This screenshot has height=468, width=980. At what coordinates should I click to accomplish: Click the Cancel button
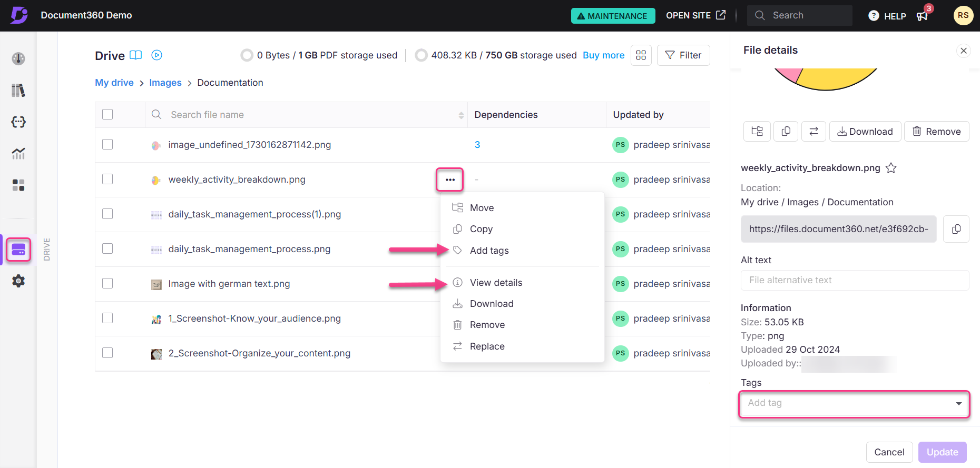(889, 452)
